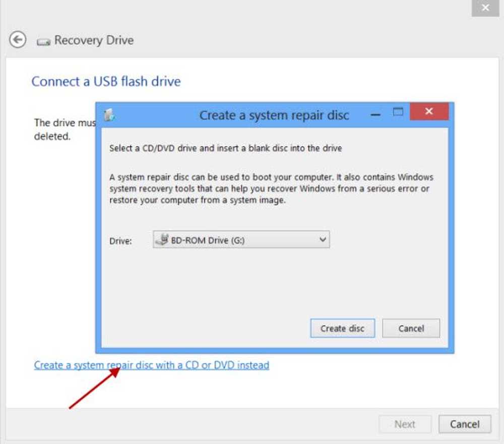Click the Connect a USB flash drive heading

coord(106,81)
